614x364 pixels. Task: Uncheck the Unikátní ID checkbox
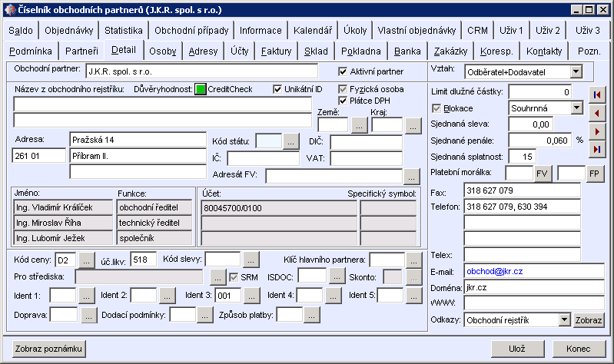(x=278, y=89)
